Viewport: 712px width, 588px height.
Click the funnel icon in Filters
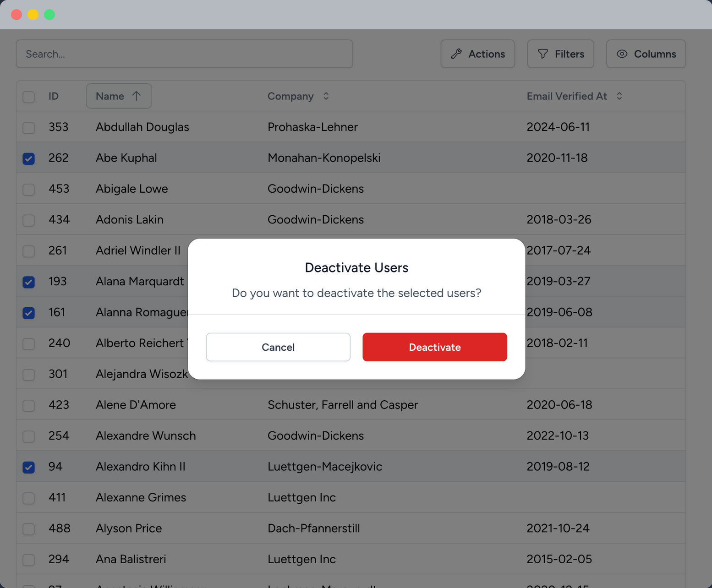click(543, 54)
